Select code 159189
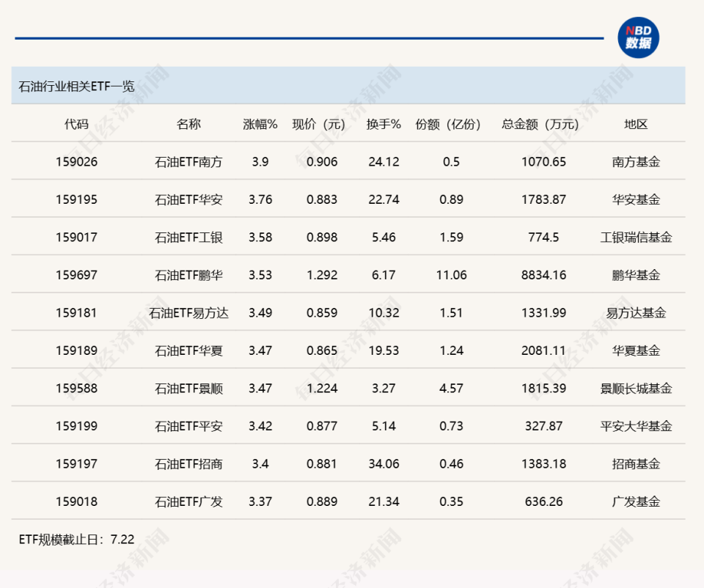 pyautogui.click(x=76, y=350)
